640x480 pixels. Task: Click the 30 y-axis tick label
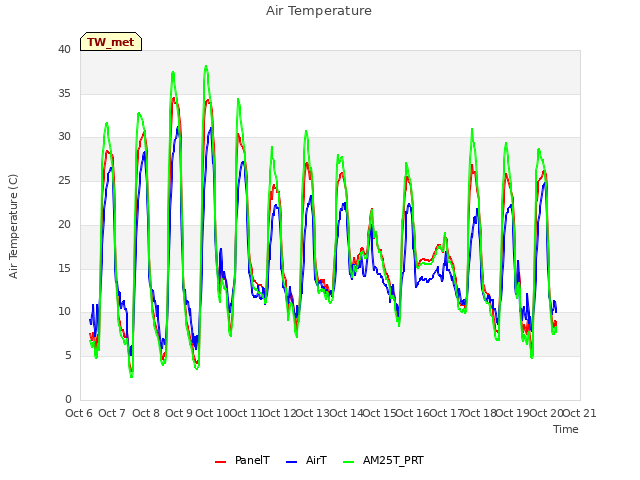pyautogui.click(x=64, y=137)
